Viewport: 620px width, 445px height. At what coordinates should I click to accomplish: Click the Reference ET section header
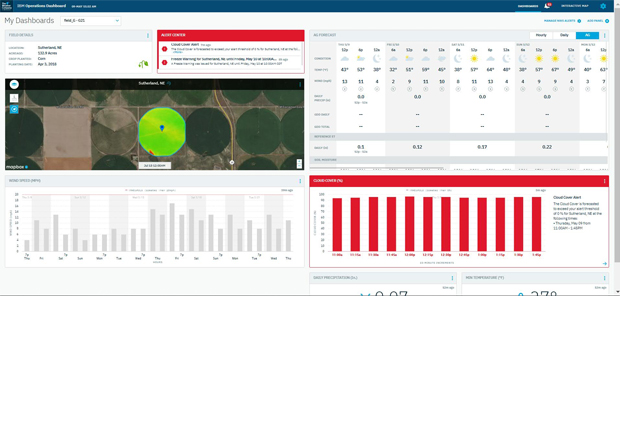coord(459,136)
